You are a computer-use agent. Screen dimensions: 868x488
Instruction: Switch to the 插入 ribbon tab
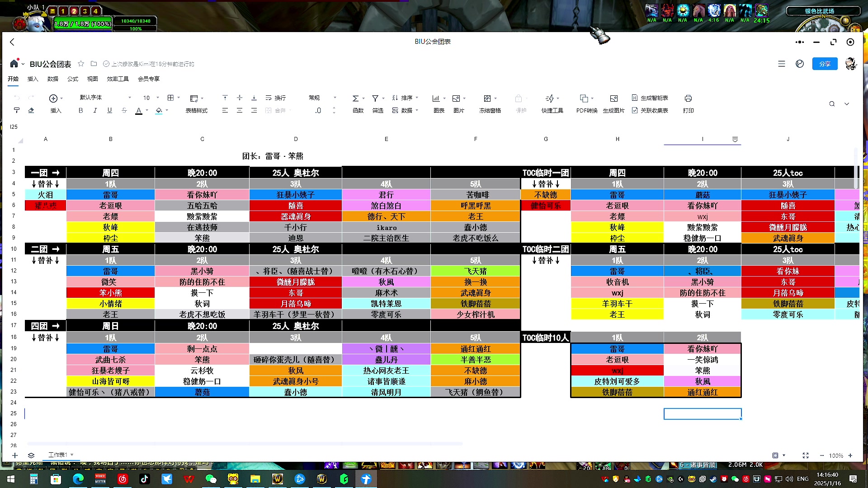pos(33,79)
